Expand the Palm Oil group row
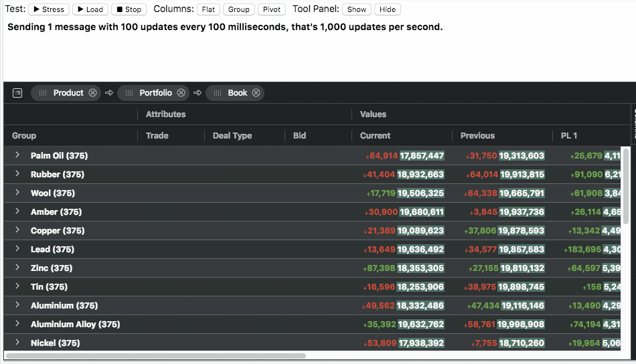Viewport: 636px width, 364px height. [17, 155]
